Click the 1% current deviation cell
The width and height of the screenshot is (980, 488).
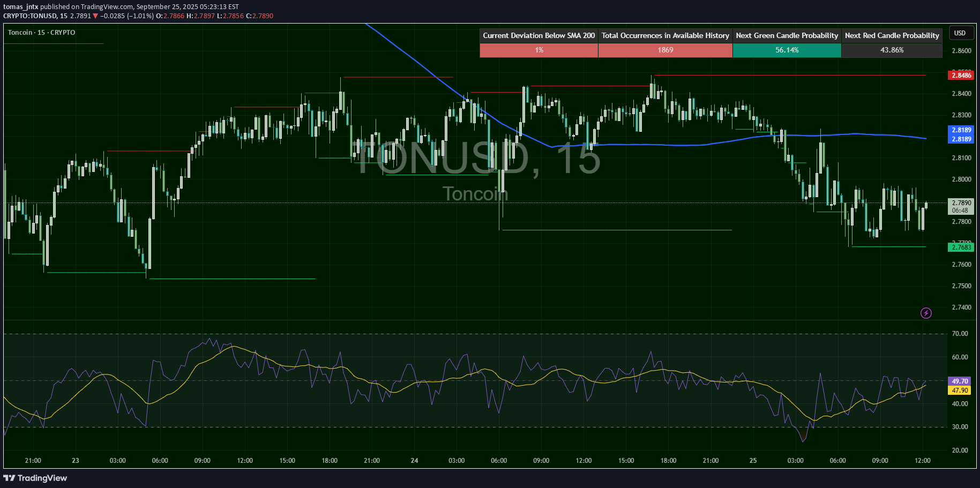[539, 50]
